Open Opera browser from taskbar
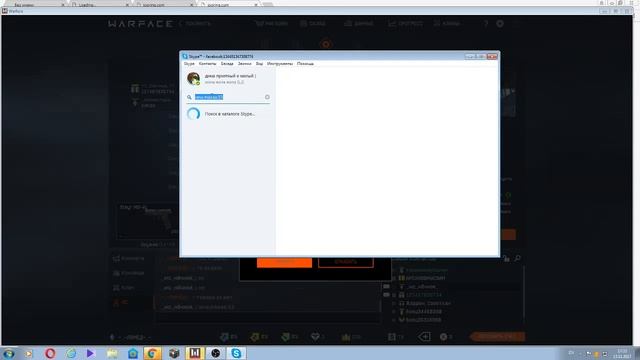The image size is (640, 360). tap(50, 353)
